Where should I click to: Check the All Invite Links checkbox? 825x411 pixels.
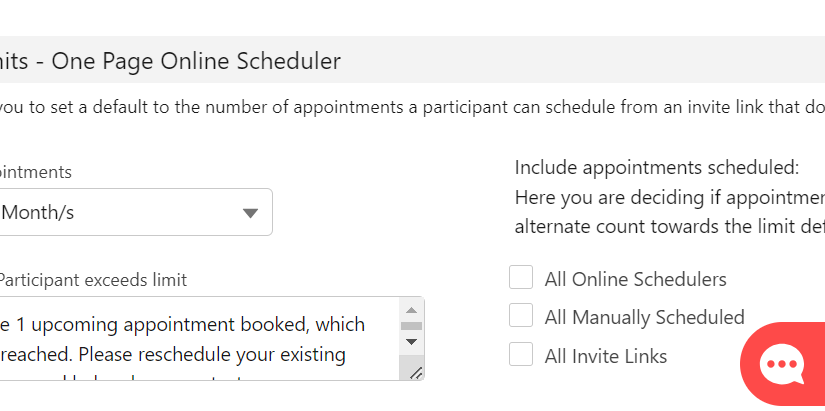(521, 354)
